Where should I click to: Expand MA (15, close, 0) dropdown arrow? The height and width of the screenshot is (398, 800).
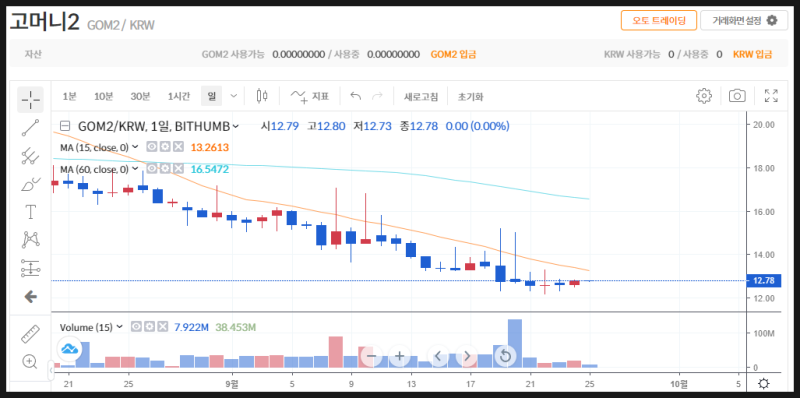coord(135,147)
